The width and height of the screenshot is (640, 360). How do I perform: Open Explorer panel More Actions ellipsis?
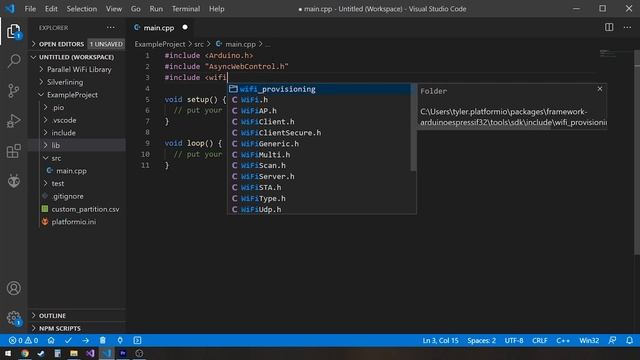tap(111, 27)
